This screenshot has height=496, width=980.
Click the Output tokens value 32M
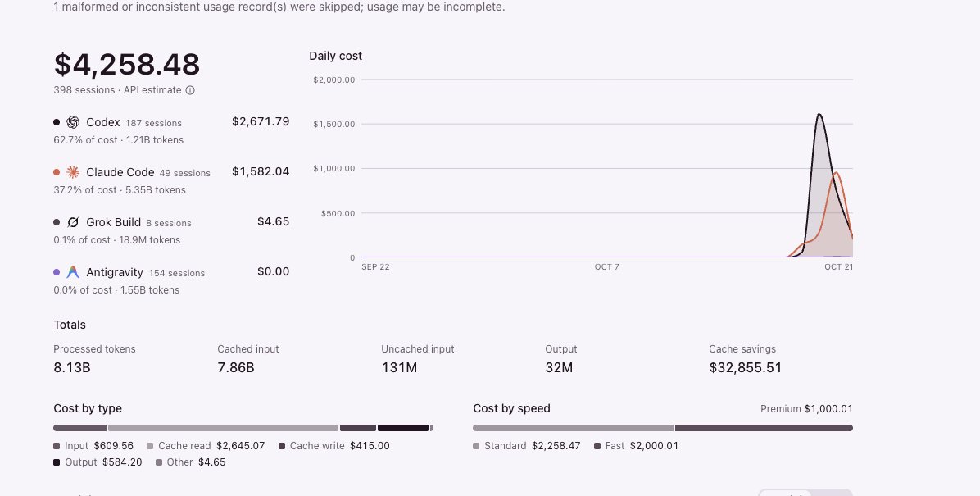[x=559, y=368]
